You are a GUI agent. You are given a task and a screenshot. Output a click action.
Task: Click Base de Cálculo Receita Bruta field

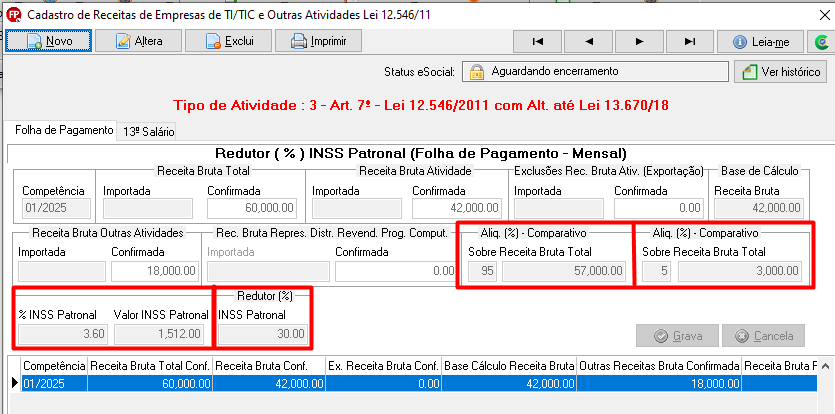758,208
